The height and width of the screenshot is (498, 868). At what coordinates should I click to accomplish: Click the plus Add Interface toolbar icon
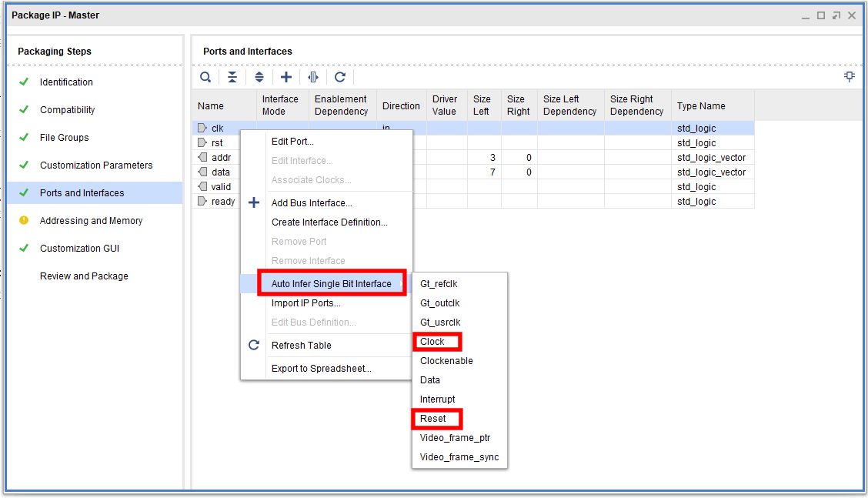(x=286, y=77)
